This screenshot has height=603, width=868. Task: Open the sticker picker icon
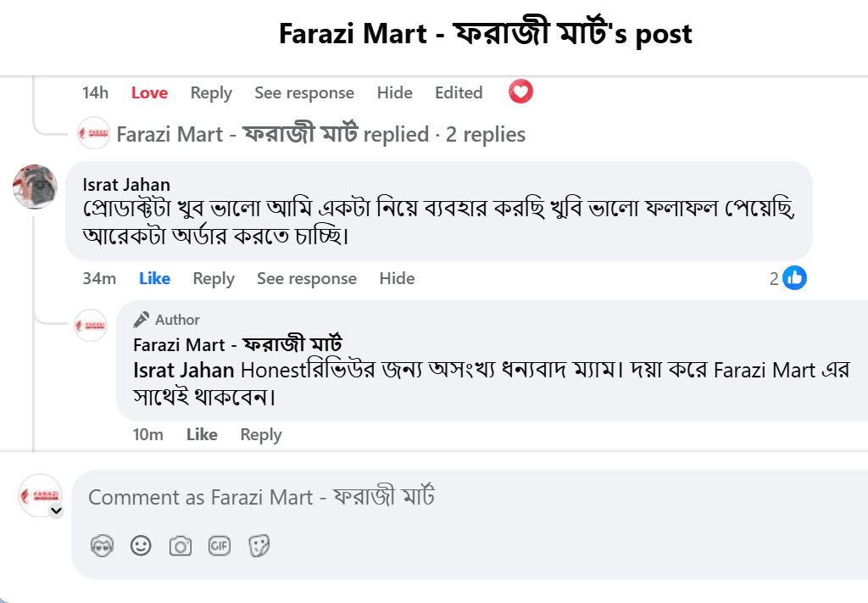pyautogui.click(x=259, y=546)
